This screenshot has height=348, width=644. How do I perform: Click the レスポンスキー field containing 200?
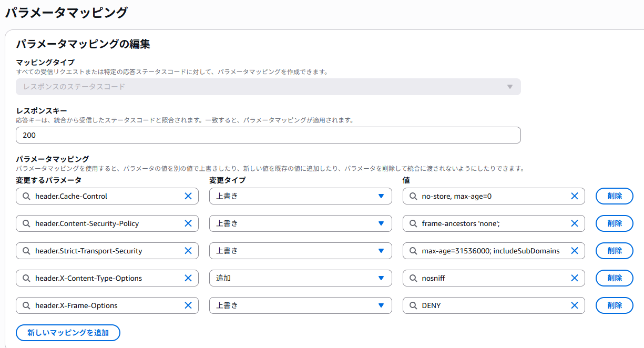(268, 135)
